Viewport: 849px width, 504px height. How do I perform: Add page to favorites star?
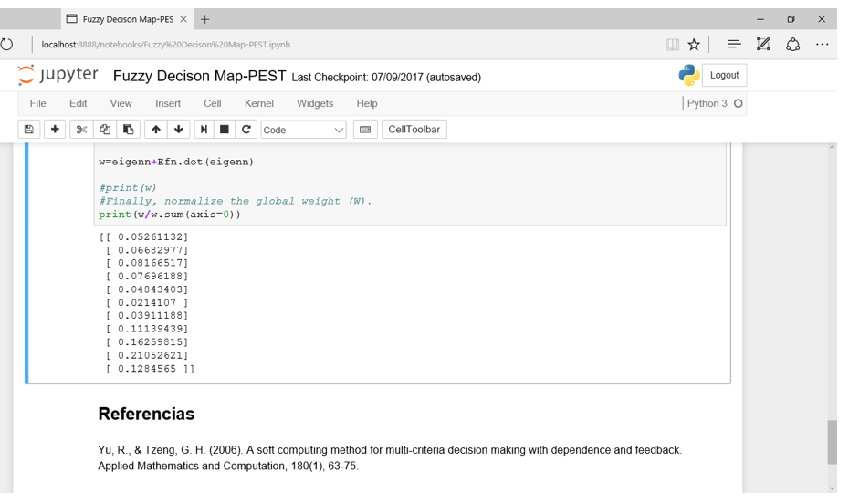tap(694, 45)
